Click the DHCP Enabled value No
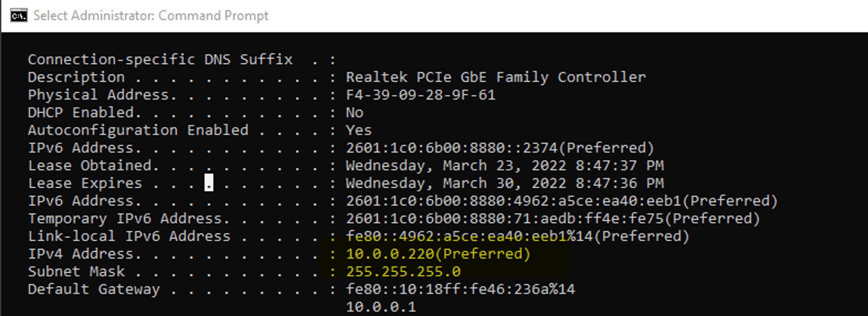Image resolution: width=868 pixels, height=316 pixels. [354, 113]
